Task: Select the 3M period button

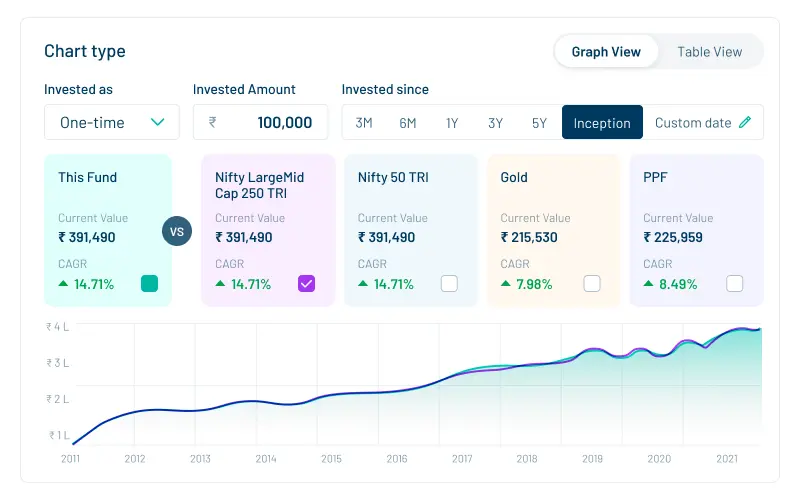Action: (364, 123)
